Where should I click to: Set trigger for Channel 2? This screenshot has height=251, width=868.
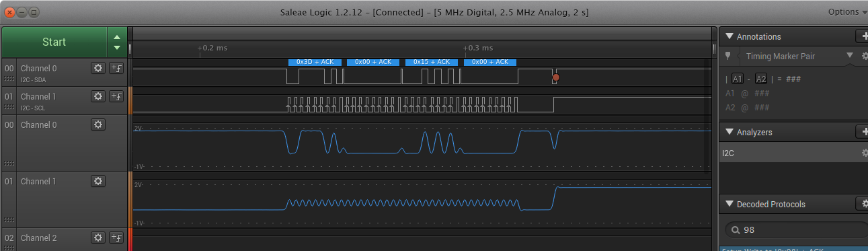click(116, 238)
